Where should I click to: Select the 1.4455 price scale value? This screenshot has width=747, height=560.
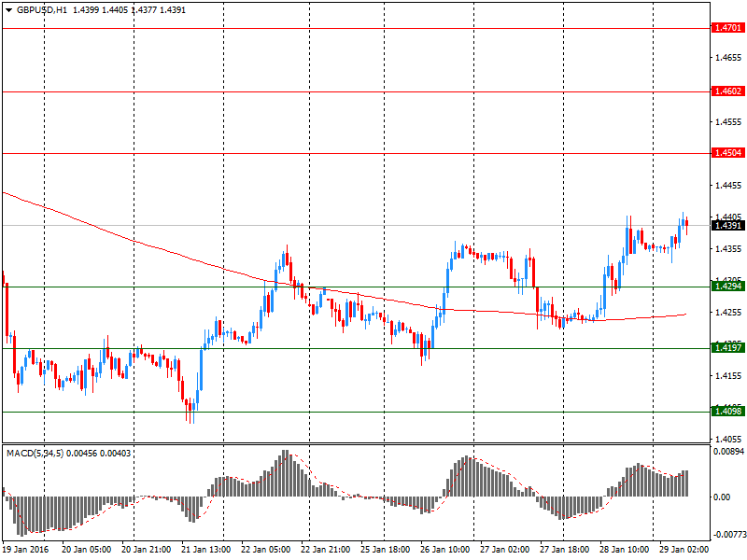point(728,185)
